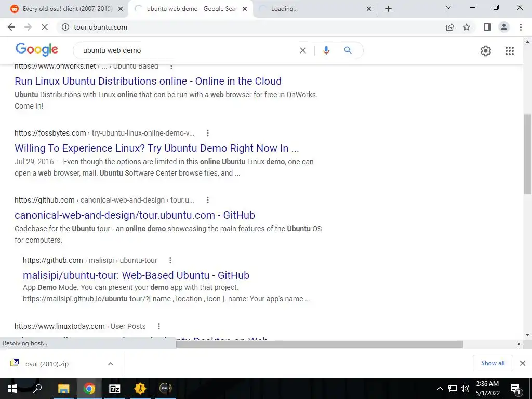Click the https://fossbytes.com result URL
Viewport: 532px width, 399px height.
coord(104,133)
